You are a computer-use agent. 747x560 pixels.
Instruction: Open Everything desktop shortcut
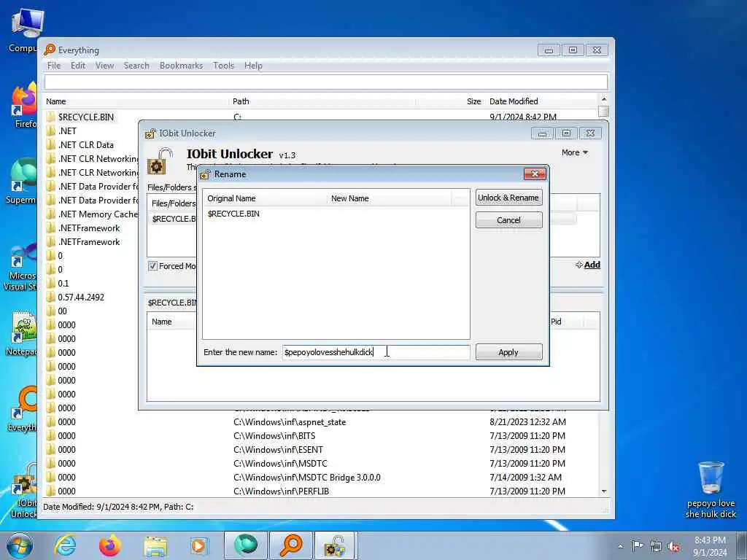coord(23,408)
